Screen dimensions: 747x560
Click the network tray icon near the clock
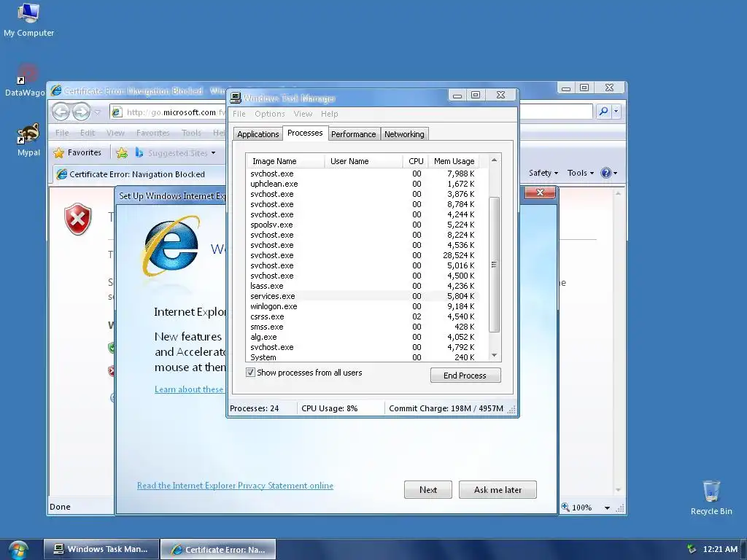click(x=691, y=549)
